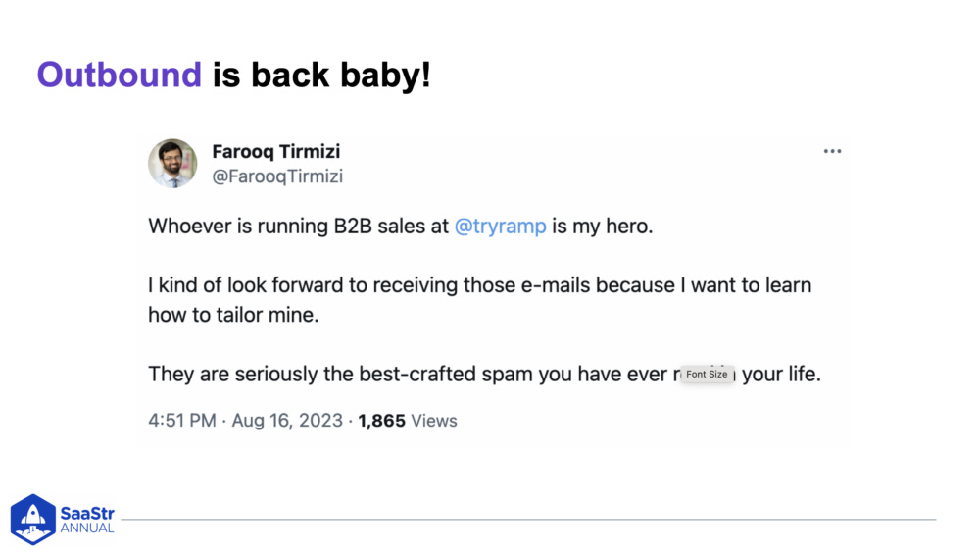The image size is (980, 554).
Task: Click the "how to tailor mine" line
Action: pos(233,315)
